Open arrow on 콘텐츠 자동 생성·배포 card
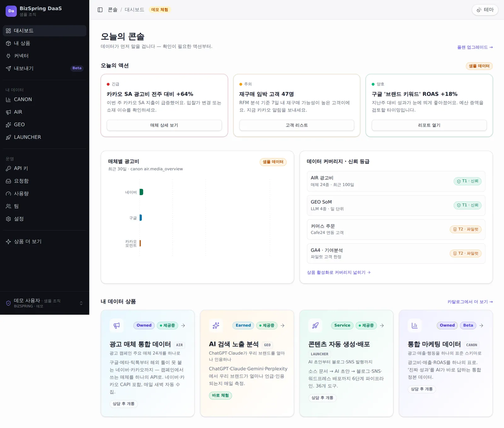 382,325
